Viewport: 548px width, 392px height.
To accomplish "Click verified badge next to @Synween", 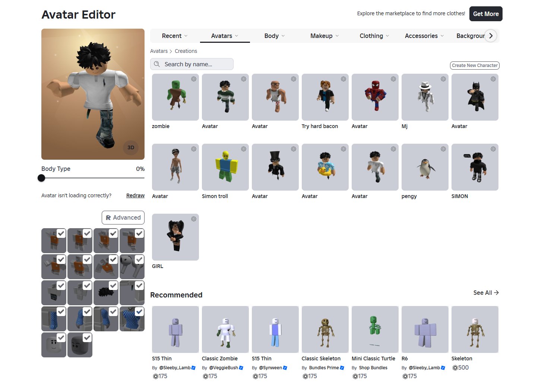I will (x=285, y=368).
